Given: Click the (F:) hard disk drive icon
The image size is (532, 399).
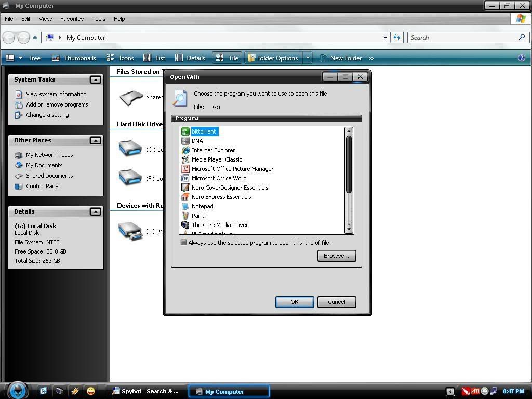Looking at the screenshot, I should [130, 178].
